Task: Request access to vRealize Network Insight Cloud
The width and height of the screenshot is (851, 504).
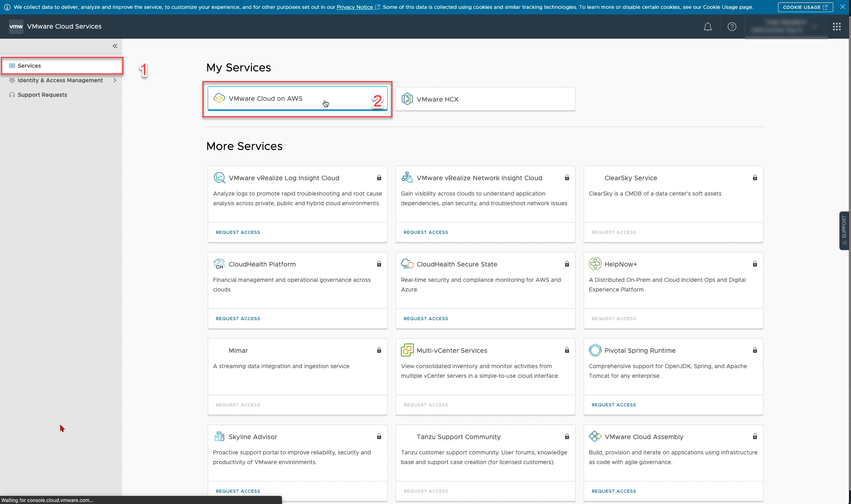Action: pyautogui.click(x=426, y=233)
